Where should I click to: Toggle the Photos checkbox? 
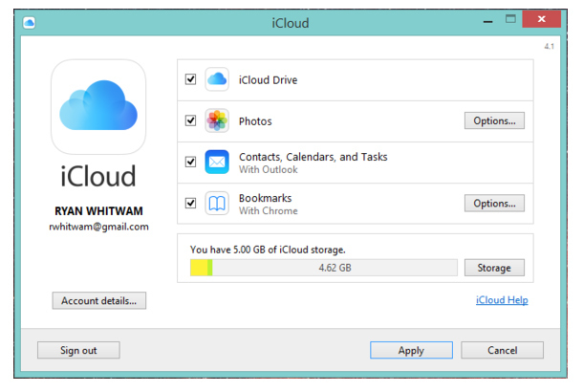[190, 121]
